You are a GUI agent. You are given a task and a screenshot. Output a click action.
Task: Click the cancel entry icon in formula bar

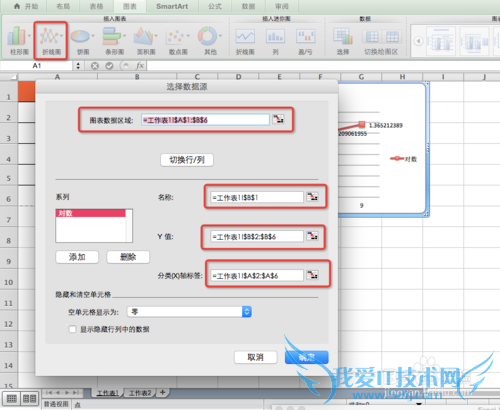pos(95,66)
